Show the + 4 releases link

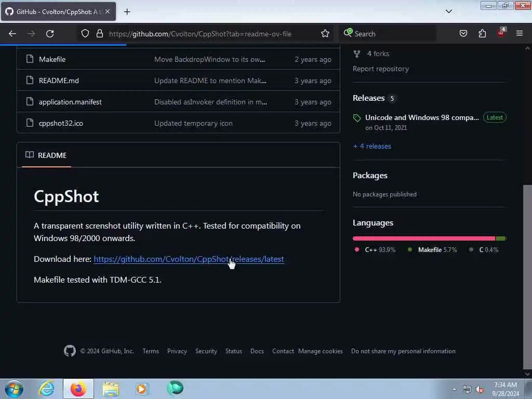(x=372, y=146)
